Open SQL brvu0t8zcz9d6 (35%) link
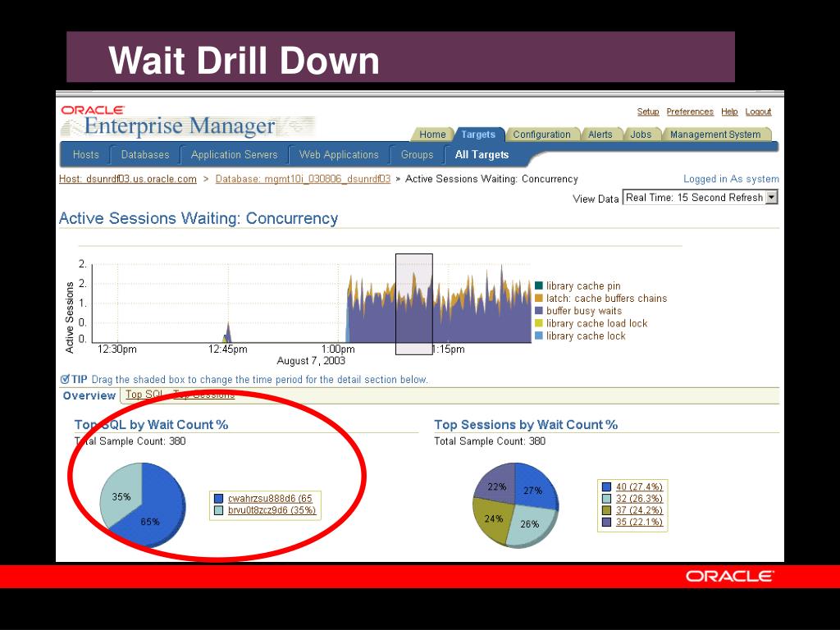This screenshot has height=630, width=840. click(272, 510)
